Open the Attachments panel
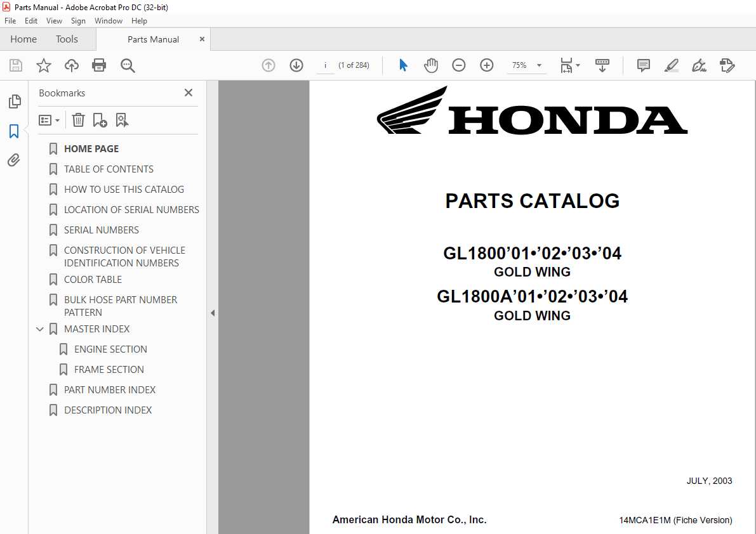Screen dimensions: 756x534 click(14, 160)
